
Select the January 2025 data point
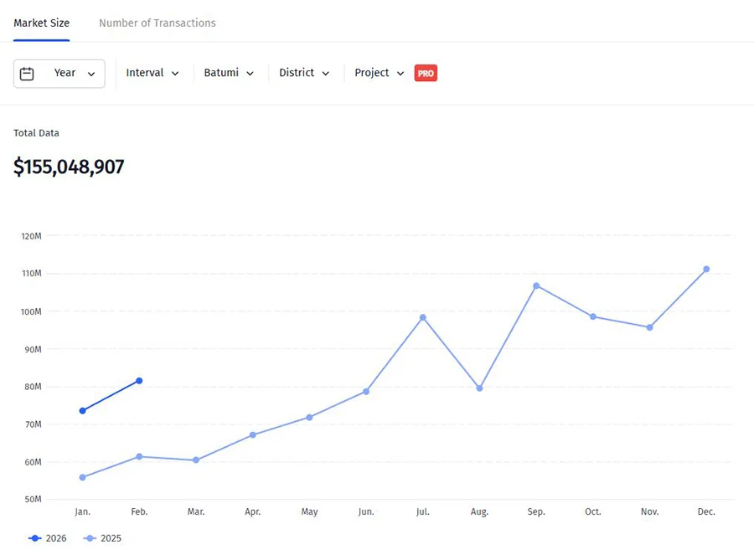click(82, 478)
